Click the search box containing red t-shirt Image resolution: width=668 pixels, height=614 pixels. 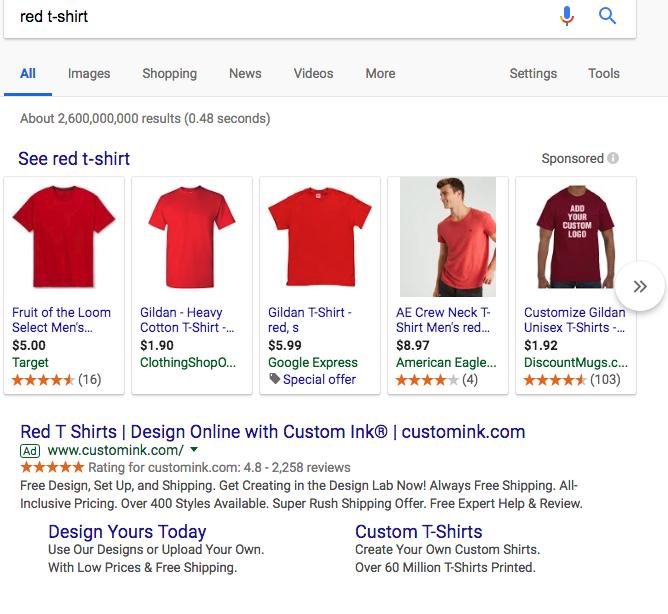point(280,16)
